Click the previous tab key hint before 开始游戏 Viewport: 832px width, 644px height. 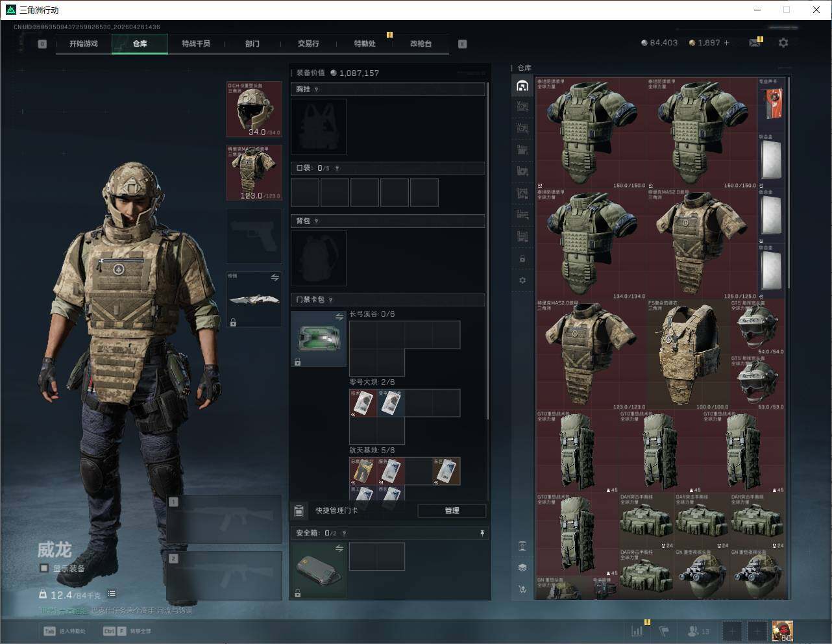click(x=42, y=44)
